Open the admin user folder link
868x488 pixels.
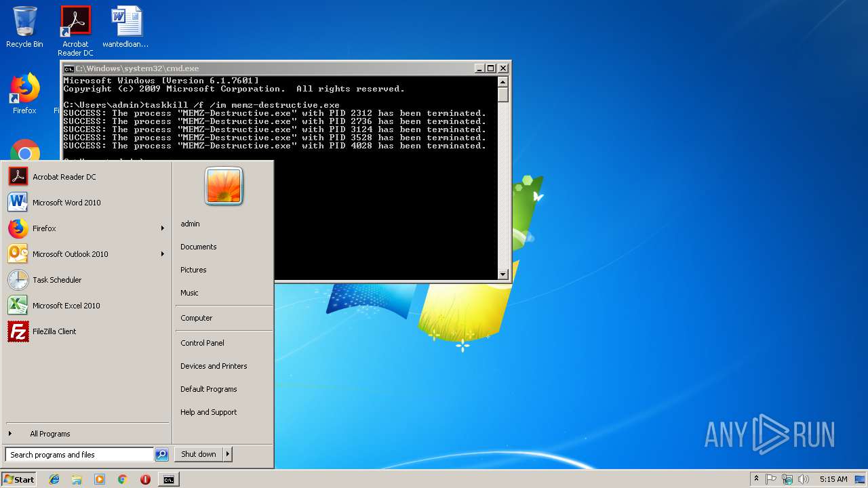[224, 224]
